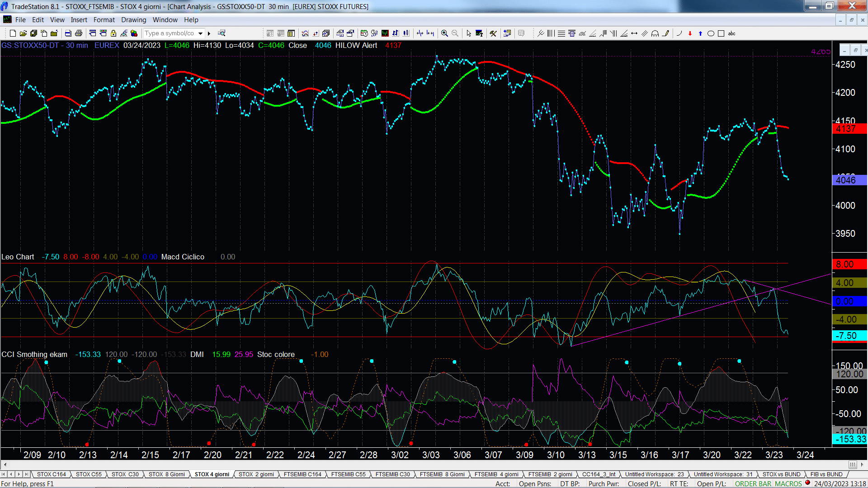
Task: Select the hammer Format tool icon
Action: point(493,33)
